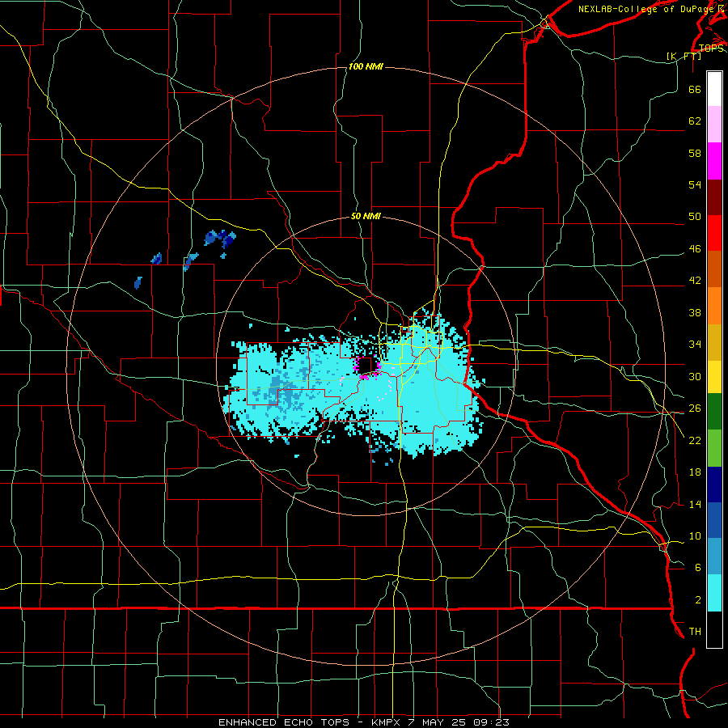The image size is (728, 728).
Task: Click the white swatch topping the legend
Action: coord(714,89)
